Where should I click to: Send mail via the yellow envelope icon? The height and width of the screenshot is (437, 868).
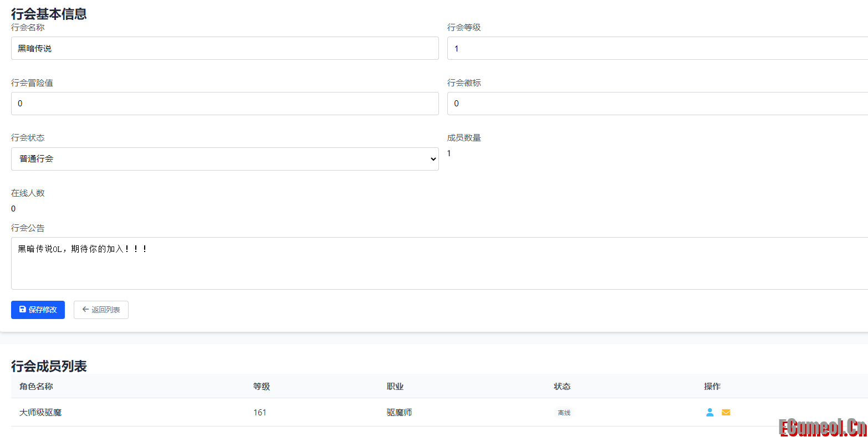click(726, 412)
